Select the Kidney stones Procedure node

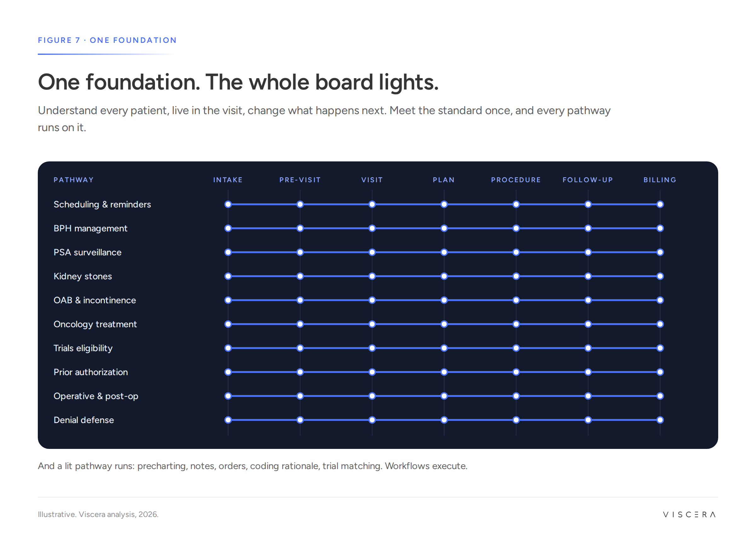point(516,276)
